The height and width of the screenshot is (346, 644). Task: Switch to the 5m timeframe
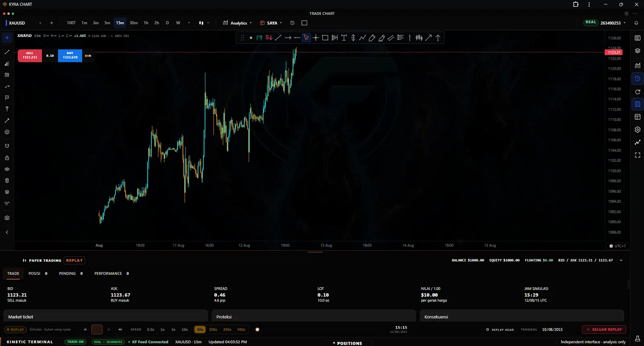107,23
